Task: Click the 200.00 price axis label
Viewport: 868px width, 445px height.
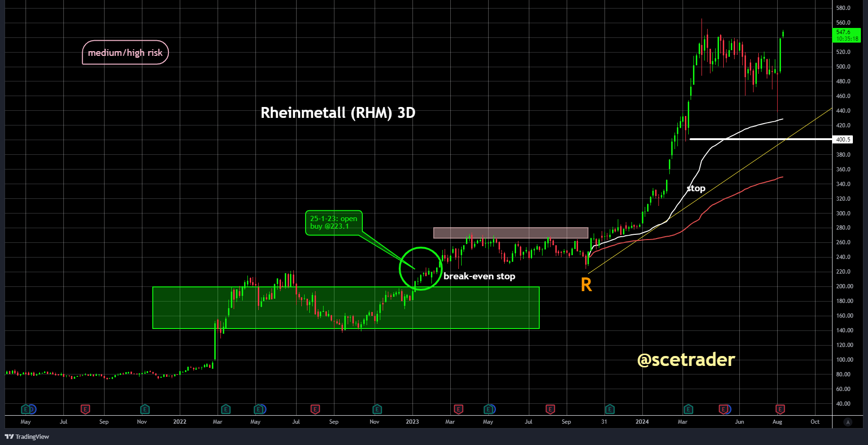Action: [x=845, y=286]
